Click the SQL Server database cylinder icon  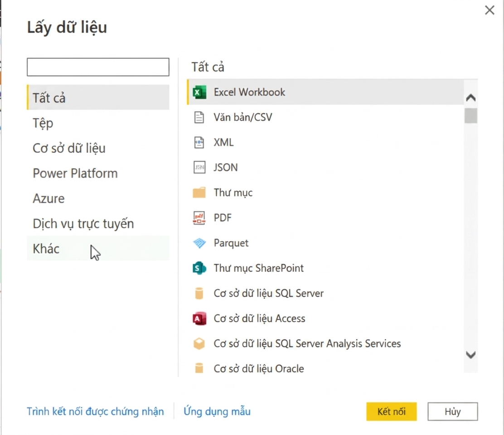[x=199, y=293]
